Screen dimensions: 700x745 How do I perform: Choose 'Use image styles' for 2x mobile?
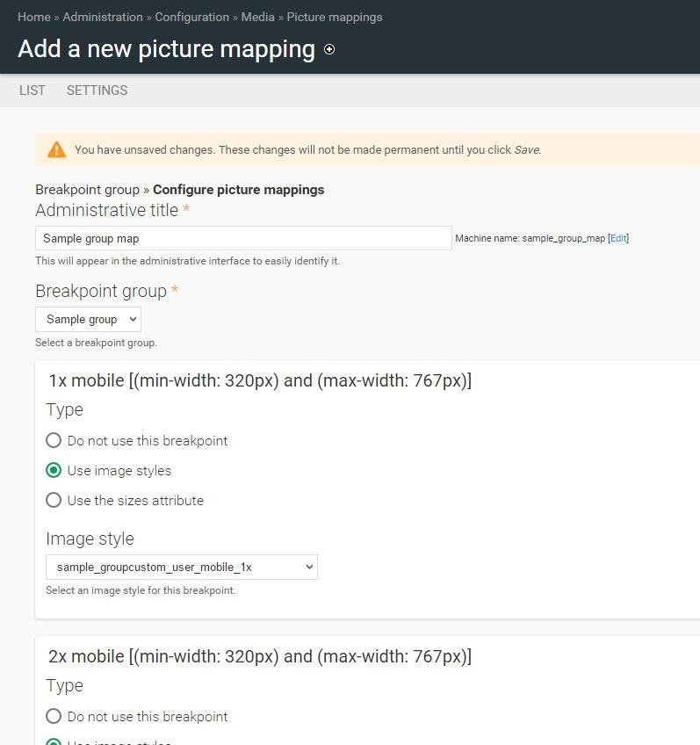click(x=54, y=742)
